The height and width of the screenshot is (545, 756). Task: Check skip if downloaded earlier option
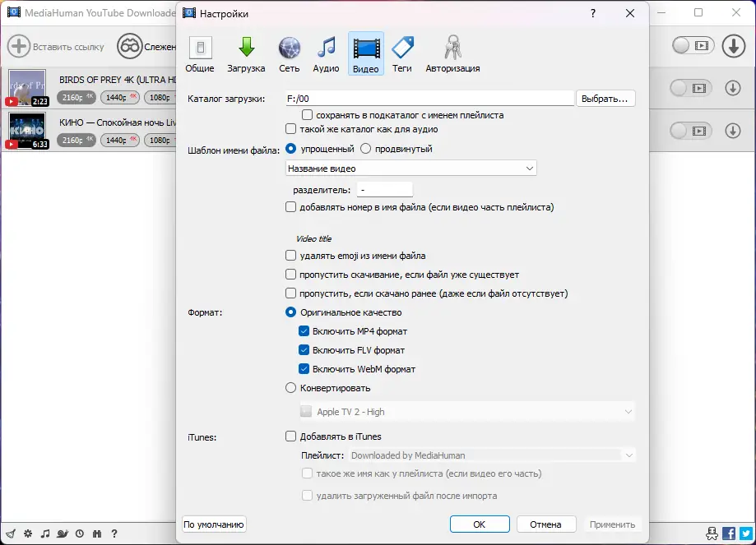coord(290,293)
